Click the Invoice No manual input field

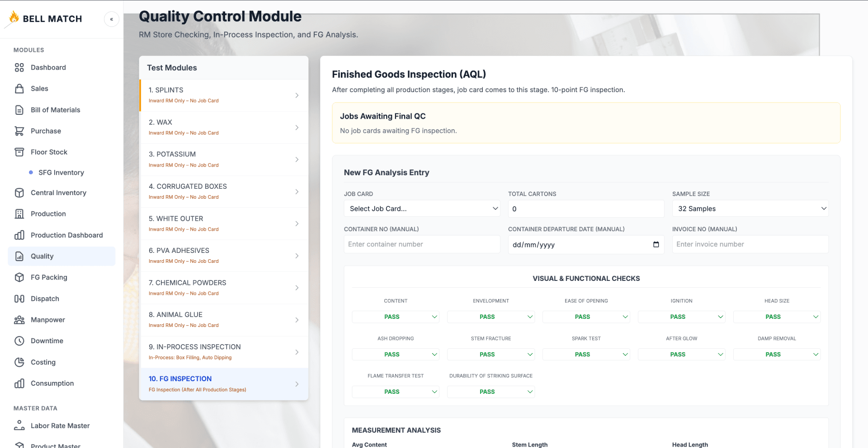tap(750, 244)
